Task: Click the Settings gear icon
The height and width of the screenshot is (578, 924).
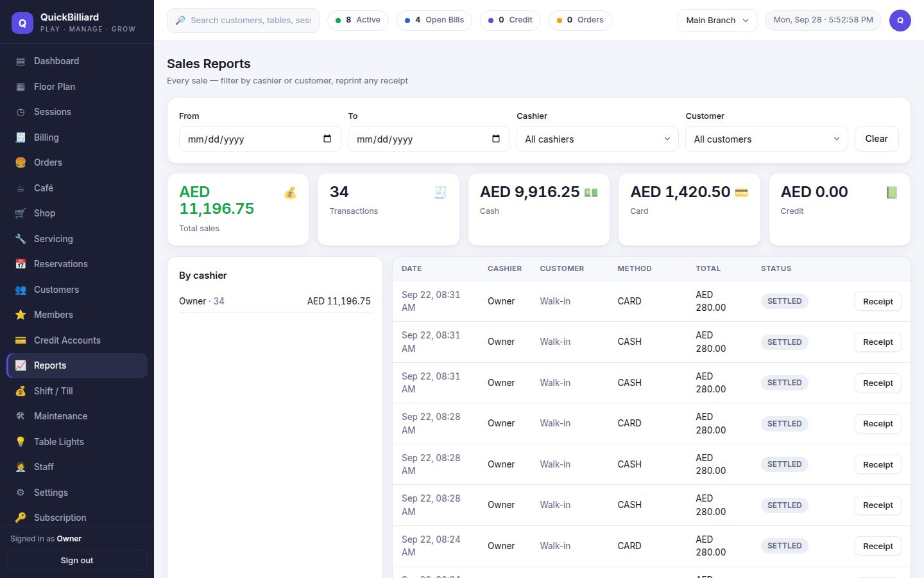Action: [x=21, y=493]
